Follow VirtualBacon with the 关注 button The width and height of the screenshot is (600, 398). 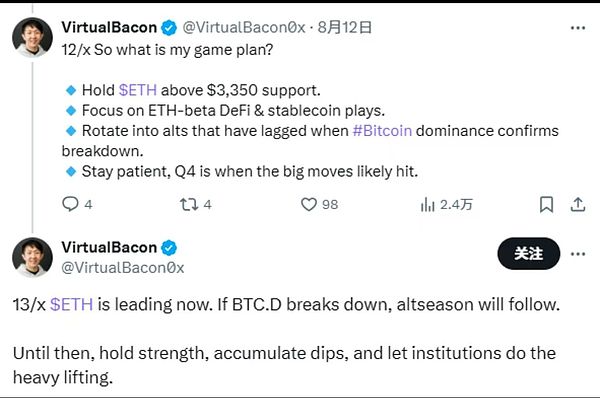coord(528,253)
